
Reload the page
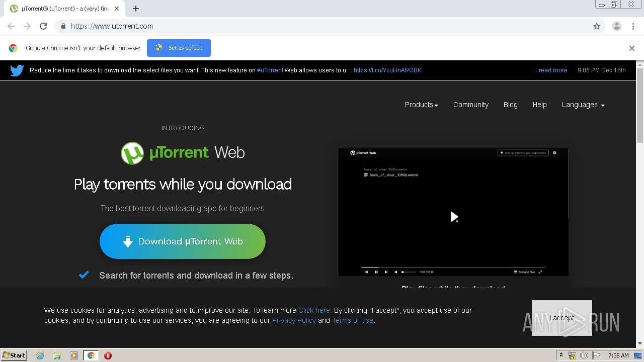(x=43, y=26)
